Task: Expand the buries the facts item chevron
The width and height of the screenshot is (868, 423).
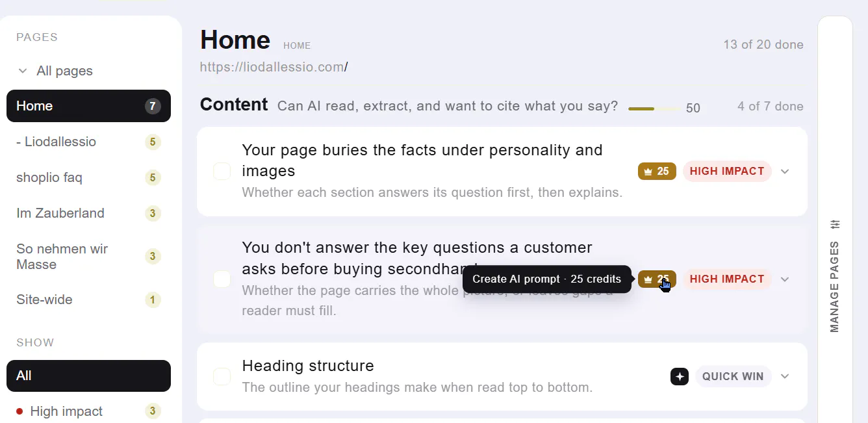Action: (785, 172)
